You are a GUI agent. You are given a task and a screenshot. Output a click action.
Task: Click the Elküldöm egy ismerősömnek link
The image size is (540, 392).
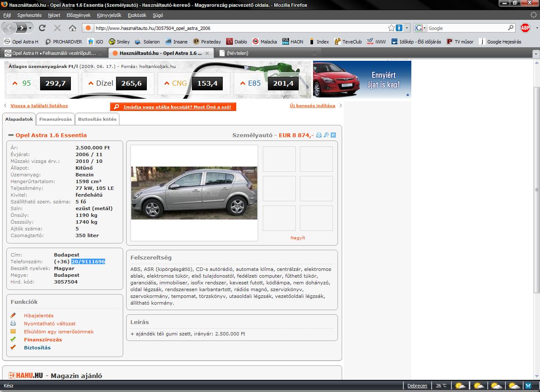[59, 332]
